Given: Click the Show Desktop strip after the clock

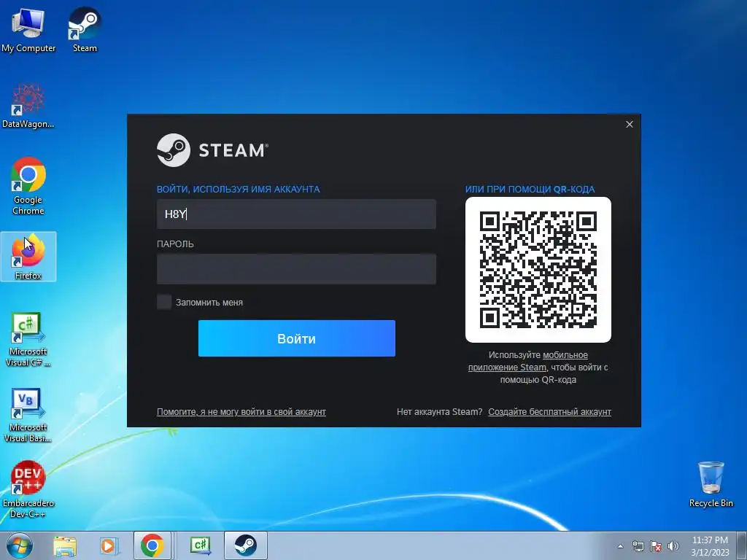Looking at the screenshot, I should (743, 545).
